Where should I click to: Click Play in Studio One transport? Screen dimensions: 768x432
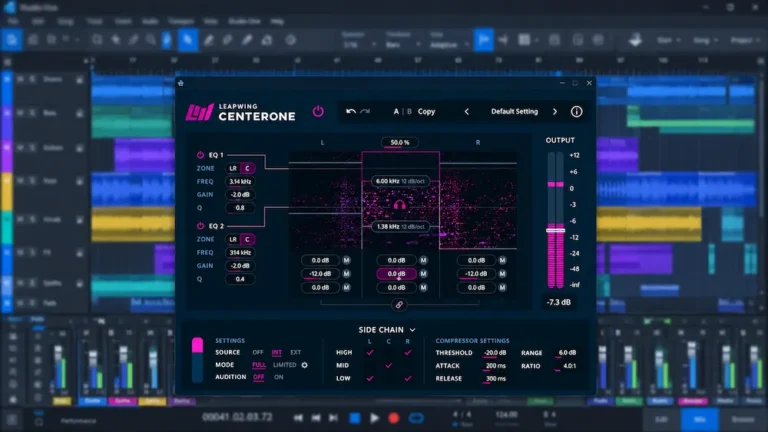374,418
